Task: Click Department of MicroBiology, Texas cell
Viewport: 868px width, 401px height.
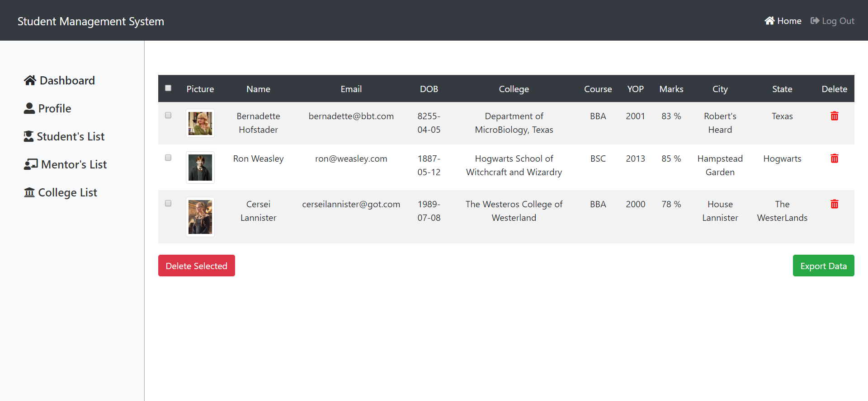Action: tap(514, 123)
